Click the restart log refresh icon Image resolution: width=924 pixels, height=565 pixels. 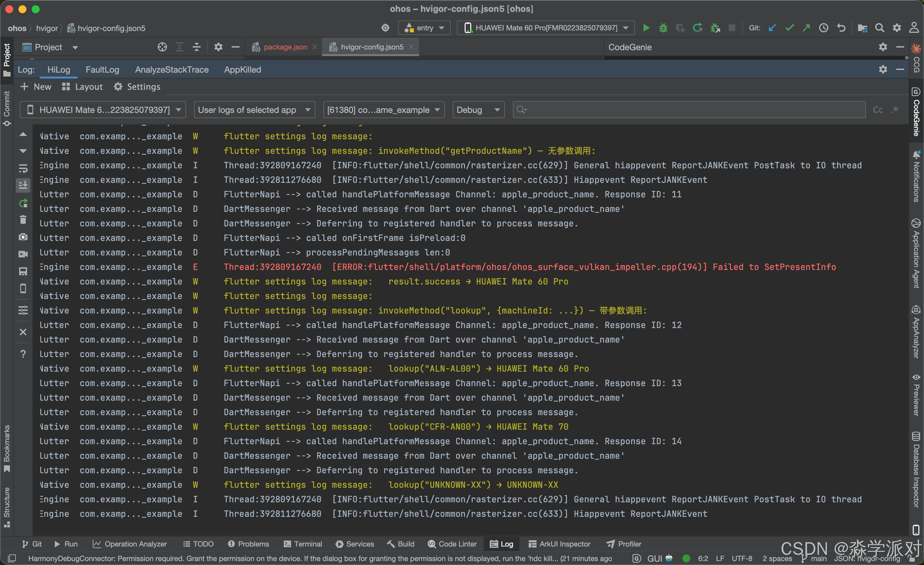pos(23,203)
